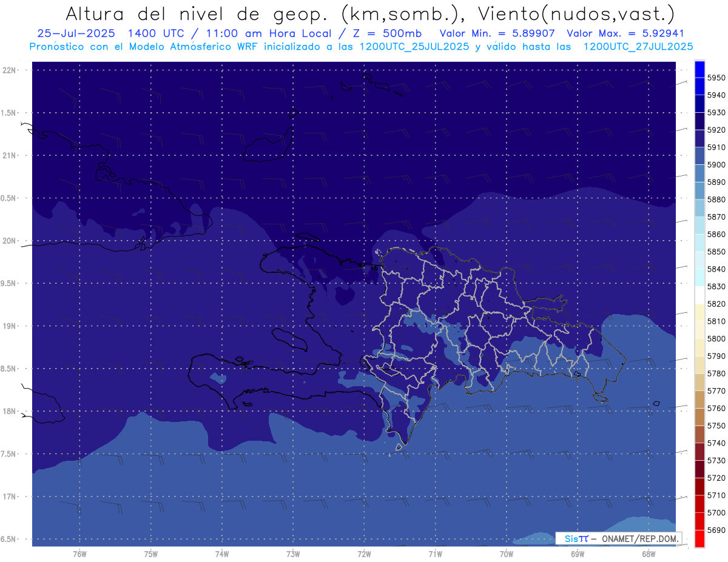The width and height of the screenshot is (728, 562).
Task: Click the "21N" latitude label
Action: (x=10, y=156)
